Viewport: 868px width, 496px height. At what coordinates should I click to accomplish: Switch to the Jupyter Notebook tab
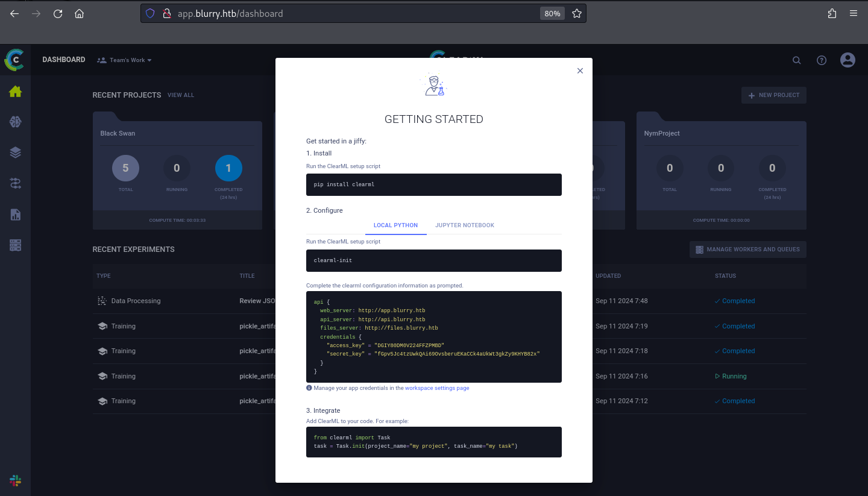465,225
